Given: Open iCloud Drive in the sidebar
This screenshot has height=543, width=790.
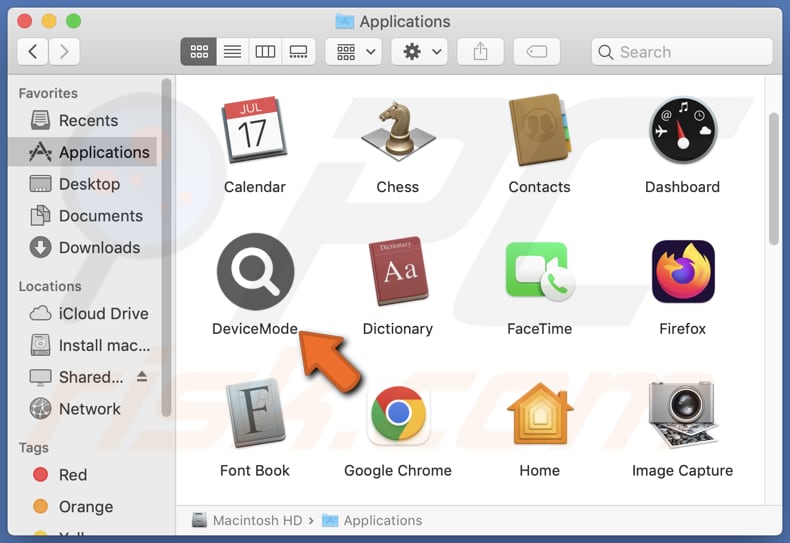Looking at the screenshot, I should tap(83, 313).
